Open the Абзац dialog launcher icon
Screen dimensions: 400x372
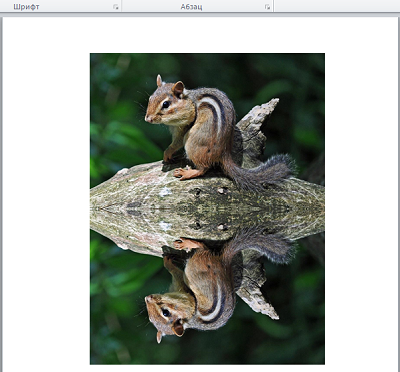(267, 7)
